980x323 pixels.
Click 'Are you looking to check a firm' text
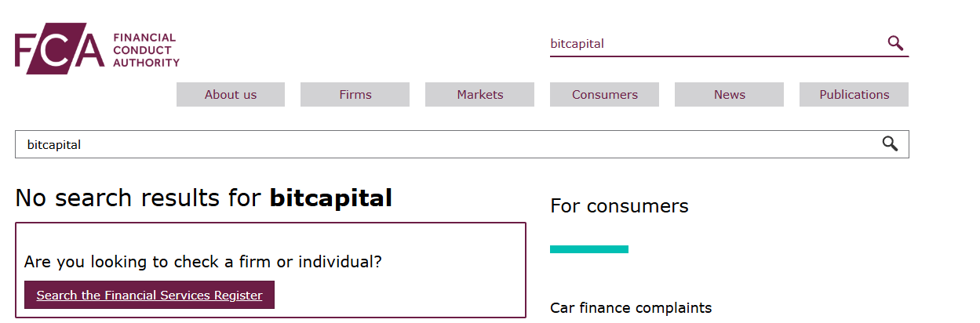(203, 262)
